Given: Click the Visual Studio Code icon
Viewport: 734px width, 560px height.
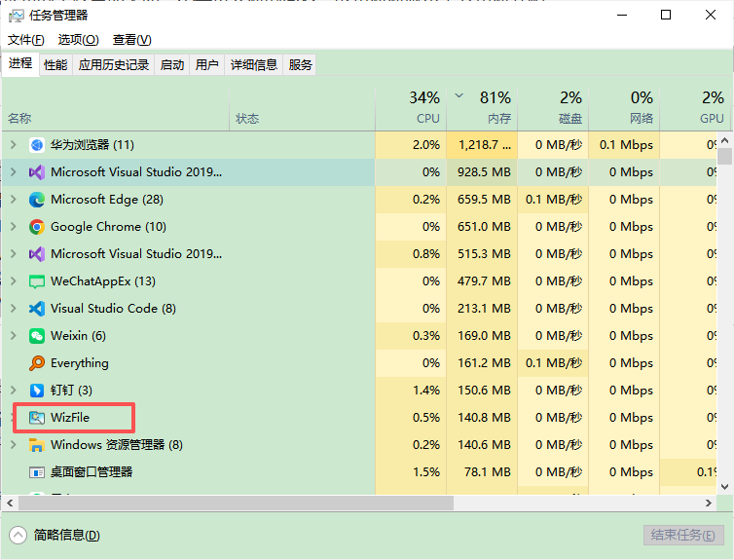Looking at the screenshot, I should pos(37,309).
